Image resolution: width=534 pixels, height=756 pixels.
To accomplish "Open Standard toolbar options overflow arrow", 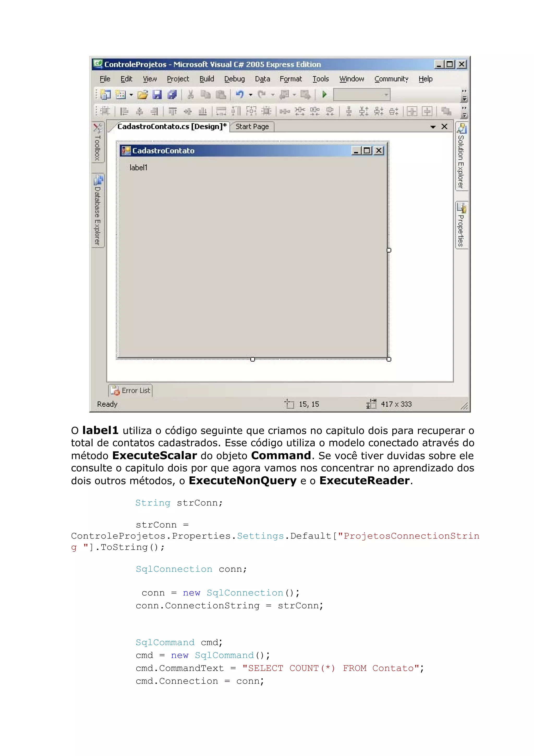I will (x=464, y=95).
